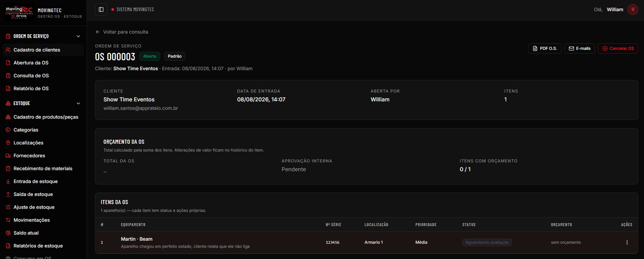The width and height of the screenshot is (644, 259).
Task: Click the Cancelar OS button
Action: point(618,48)
